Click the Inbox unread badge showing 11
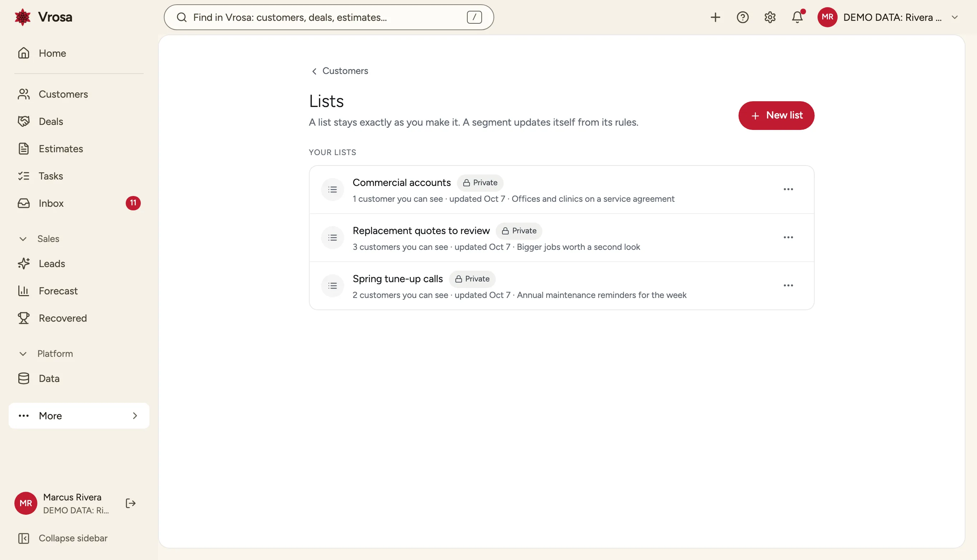This screenshot has height=560, width=977. pos(133,203)
